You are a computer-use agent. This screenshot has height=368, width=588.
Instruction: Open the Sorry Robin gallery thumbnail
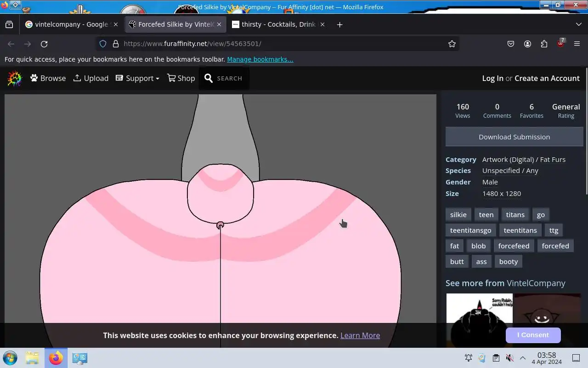[479, 320]
